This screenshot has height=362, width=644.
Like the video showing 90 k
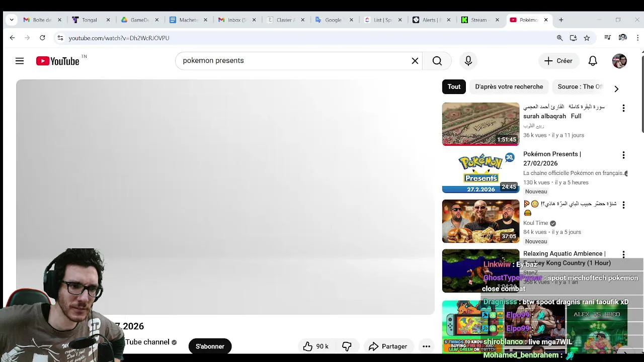(x=316, y=346)
